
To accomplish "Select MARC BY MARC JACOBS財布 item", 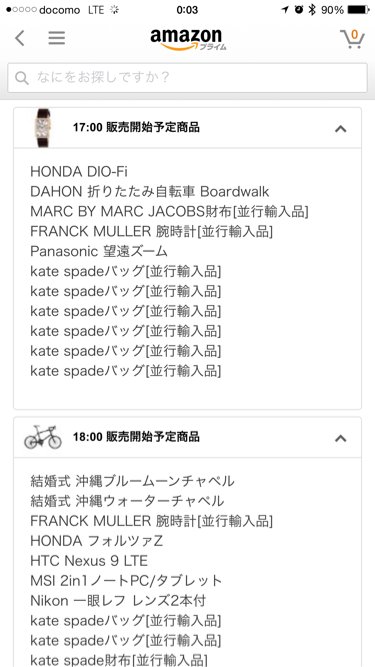I will click(x=169, y=211).
